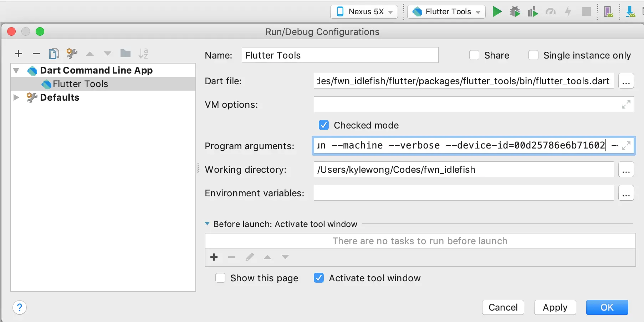This screenshot has height=322, width=644.
Task: Browse for a Dart file with ellipsis
Action: (x=626, y=81)
